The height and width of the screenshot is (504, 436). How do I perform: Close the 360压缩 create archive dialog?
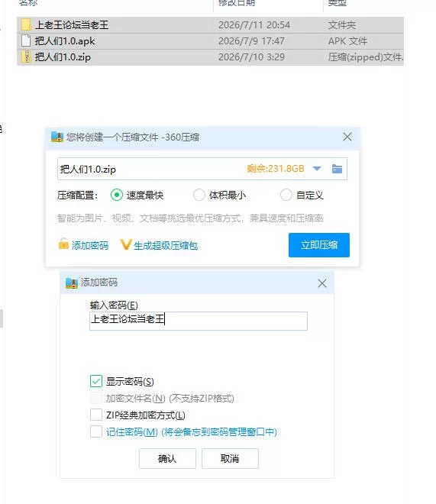click(347, 137)
